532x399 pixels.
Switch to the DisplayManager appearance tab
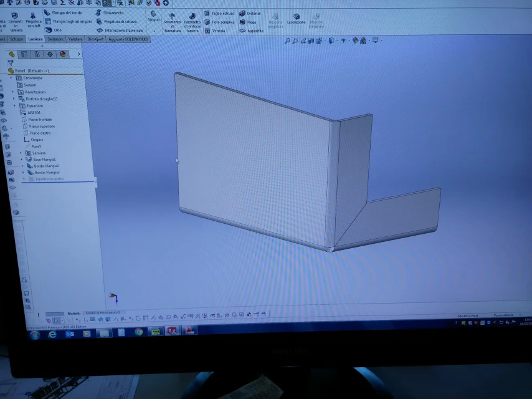coord(63,54)
